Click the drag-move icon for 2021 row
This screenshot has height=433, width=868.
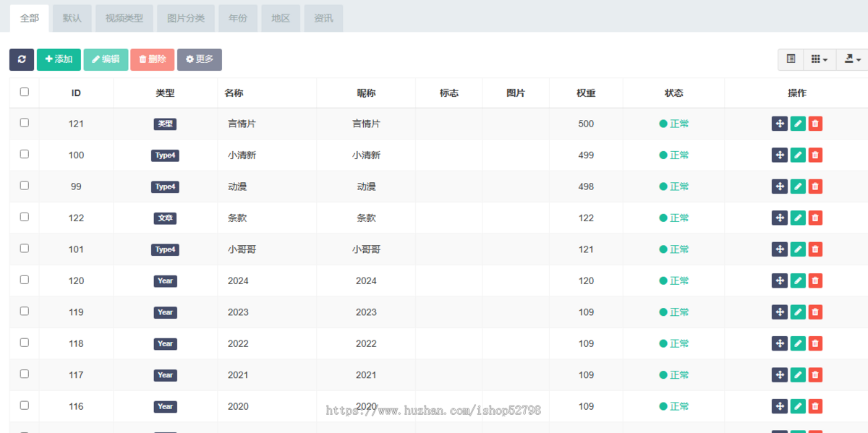[780, 374]
